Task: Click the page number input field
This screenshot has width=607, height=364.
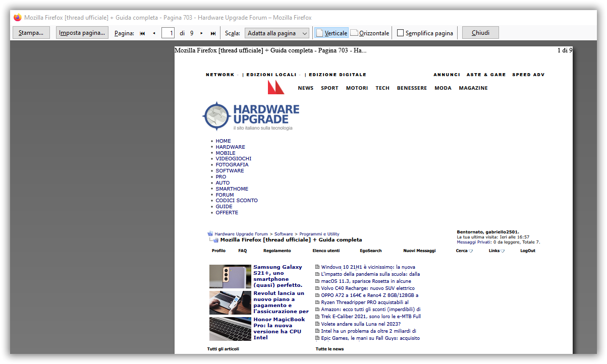Action: tap(168, 33)
